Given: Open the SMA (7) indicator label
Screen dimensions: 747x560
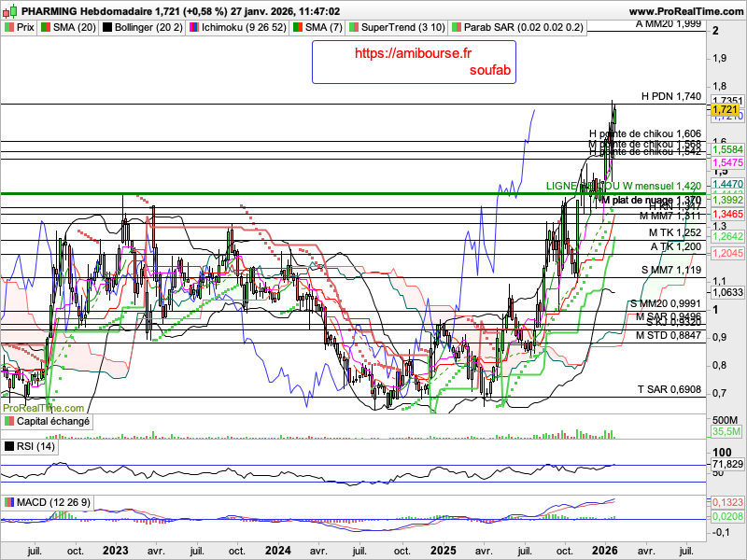Looking at the screenshot, I should pos(323,28).
